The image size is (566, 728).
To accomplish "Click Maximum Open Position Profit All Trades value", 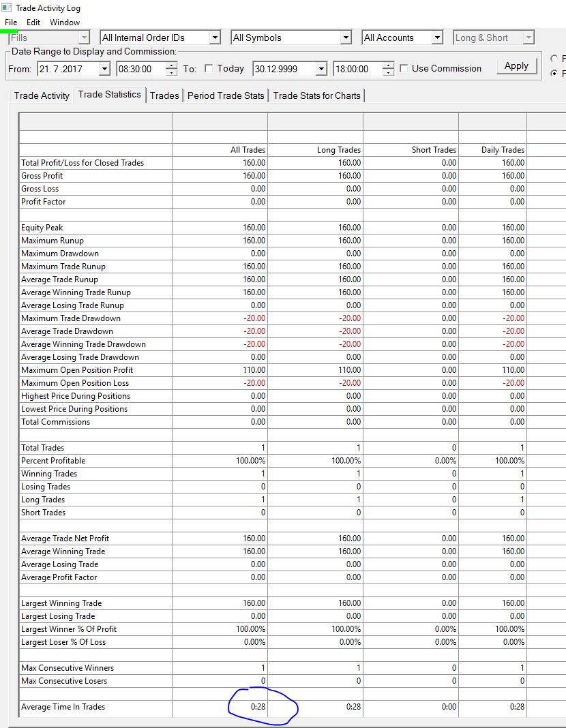I will (254, 371).
